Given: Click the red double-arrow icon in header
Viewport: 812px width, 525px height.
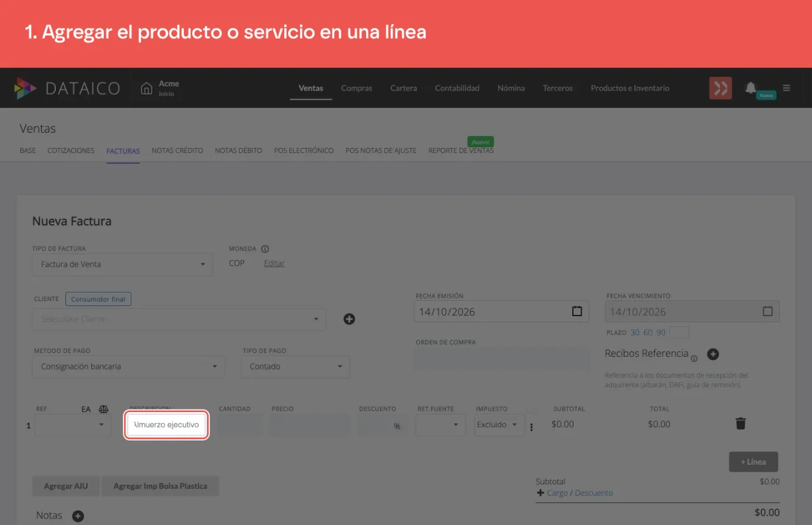Looking at the screenshot, I should (x=721, y=88).
